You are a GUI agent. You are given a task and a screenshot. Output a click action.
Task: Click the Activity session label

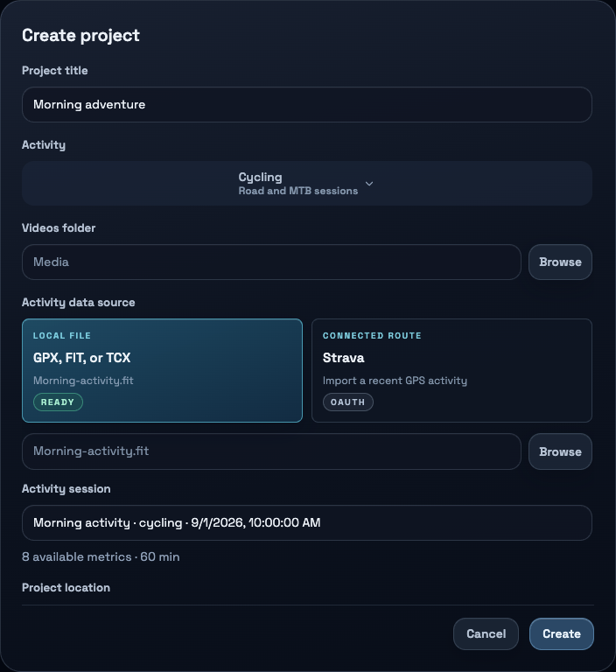tap(66, 489)
